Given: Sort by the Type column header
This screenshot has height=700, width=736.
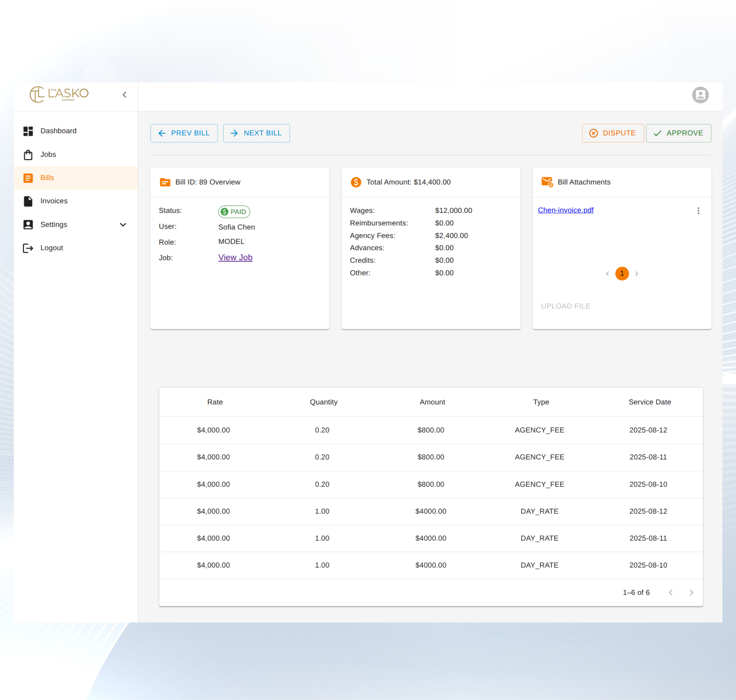Looking at the screenshot, I should pos(541,402).
